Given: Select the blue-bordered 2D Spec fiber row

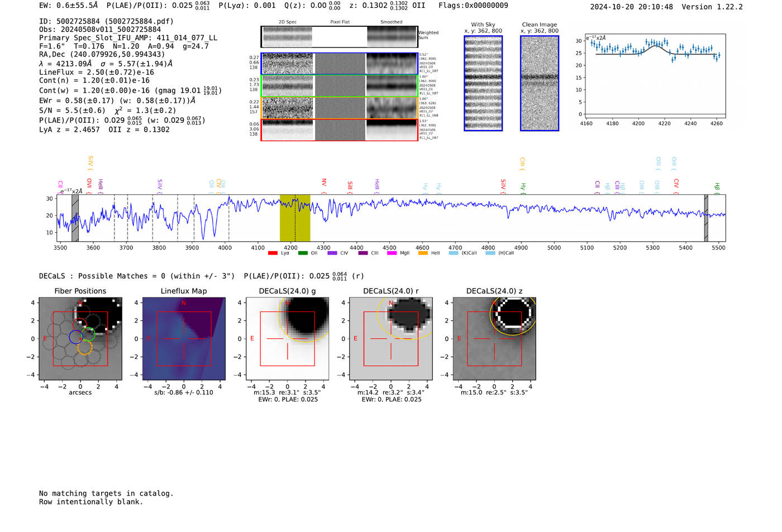Looking at the screenshot, I should (288, 64).
